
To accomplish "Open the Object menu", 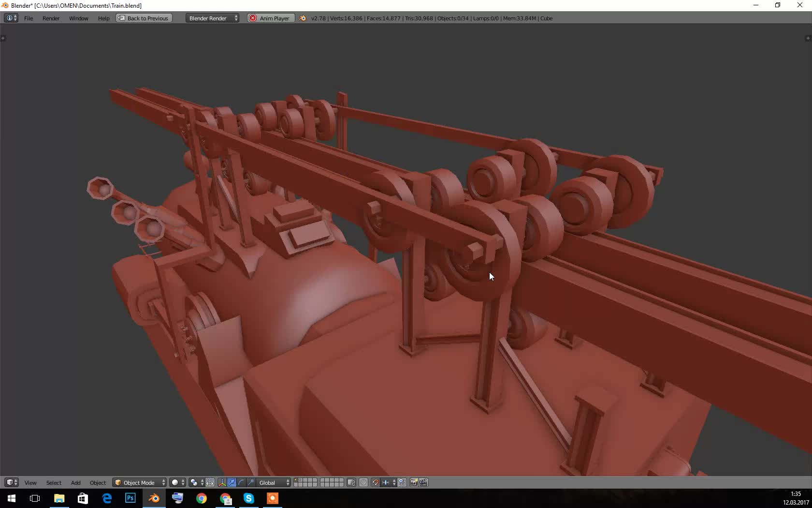I will tap(98, 482).
